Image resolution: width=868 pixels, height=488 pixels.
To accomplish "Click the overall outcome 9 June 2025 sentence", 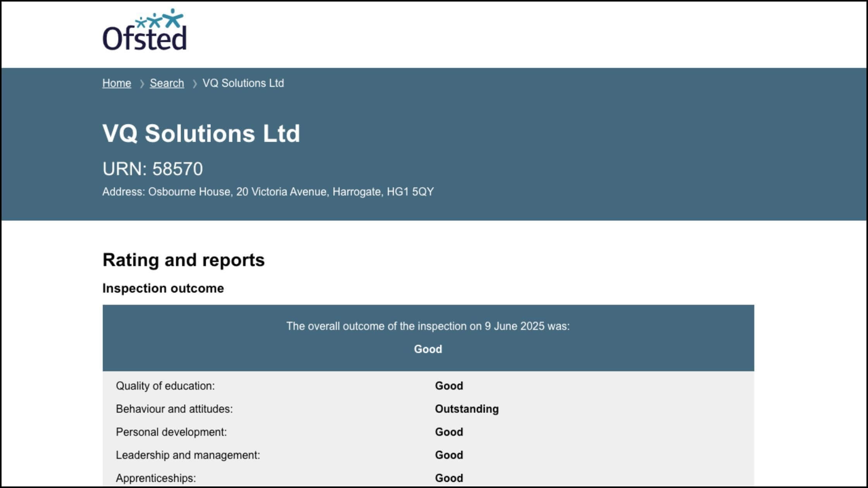I will click(x=428, y=326).
